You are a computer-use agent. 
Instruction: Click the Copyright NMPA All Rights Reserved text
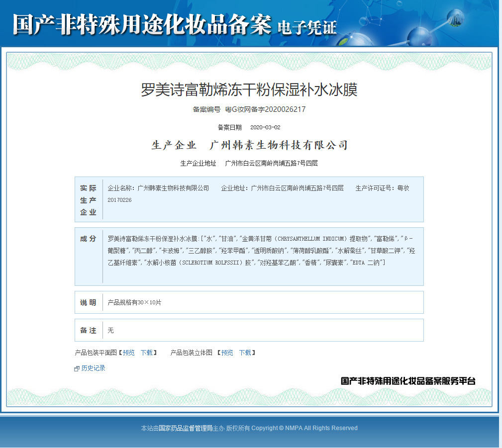304,428
